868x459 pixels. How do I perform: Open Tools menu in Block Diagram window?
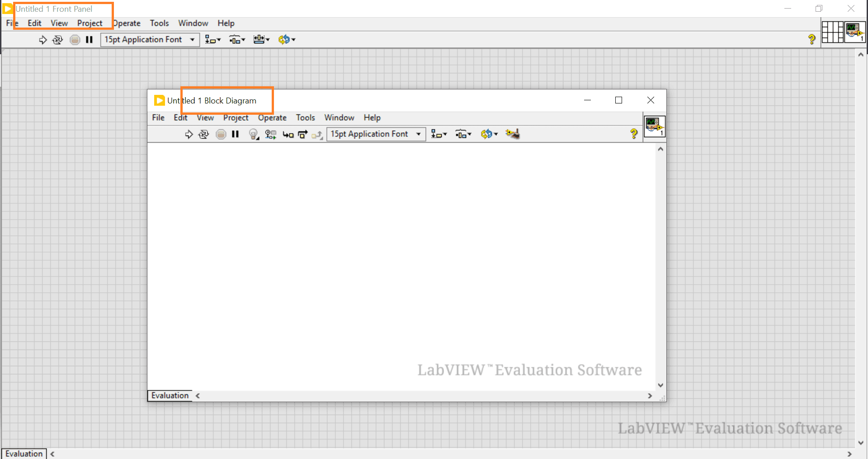(x=305, y=118)
